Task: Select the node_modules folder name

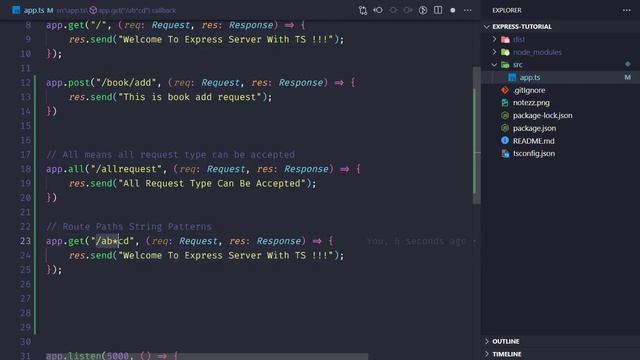Action: [537, 52]
